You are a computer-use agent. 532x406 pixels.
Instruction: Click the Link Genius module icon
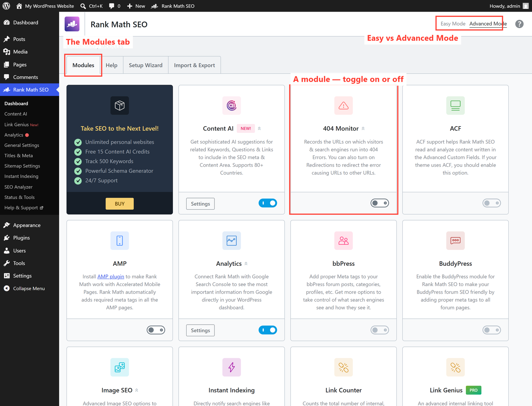point(456,367)
